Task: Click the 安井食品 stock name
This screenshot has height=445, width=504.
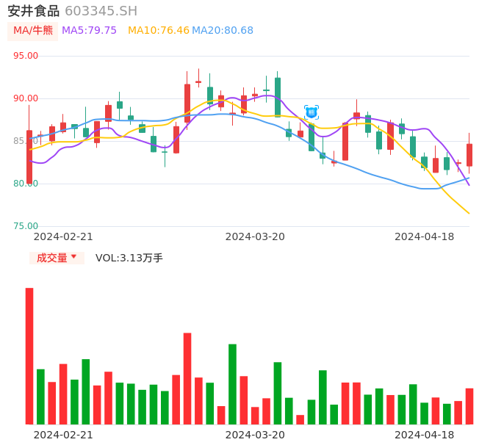Action: click(33, 11)
